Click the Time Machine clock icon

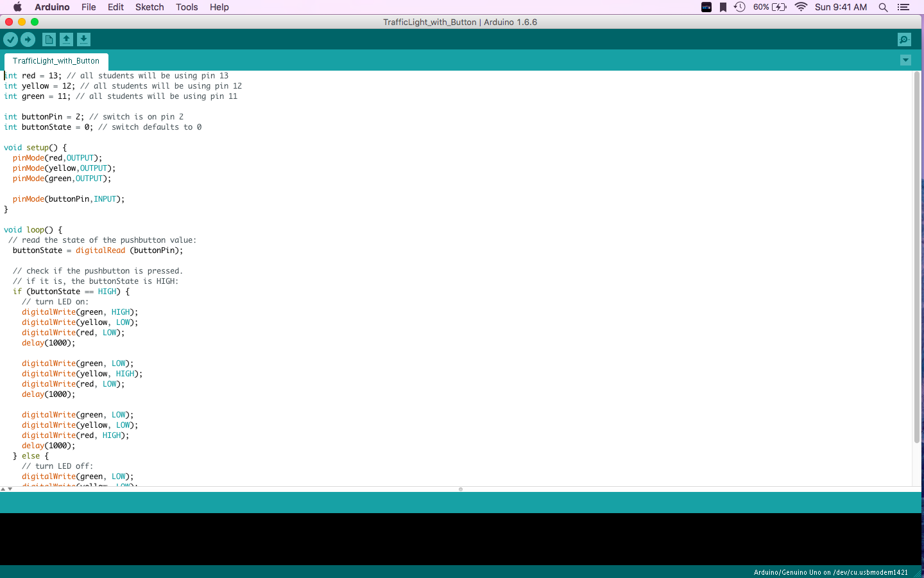(739, 7)
